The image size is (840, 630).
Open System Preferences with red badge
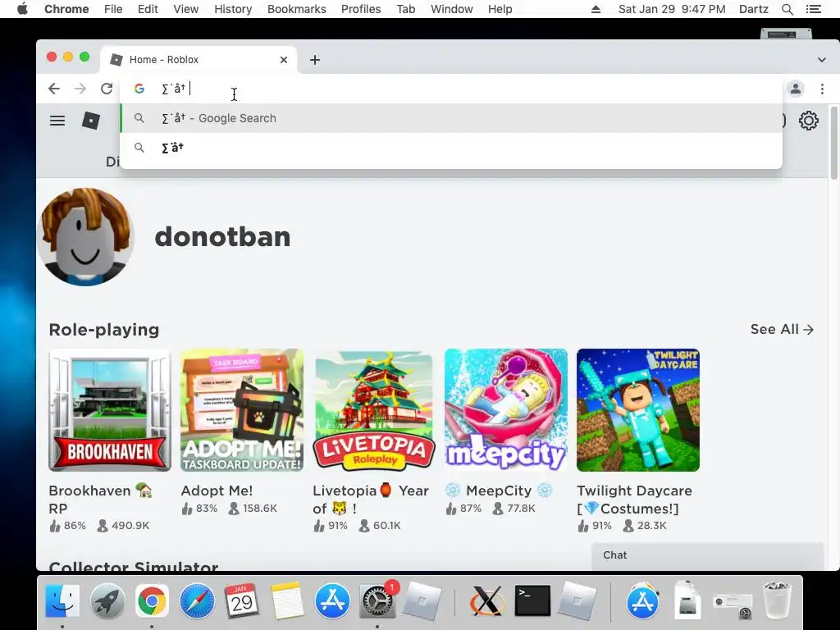tap(377, 601)
